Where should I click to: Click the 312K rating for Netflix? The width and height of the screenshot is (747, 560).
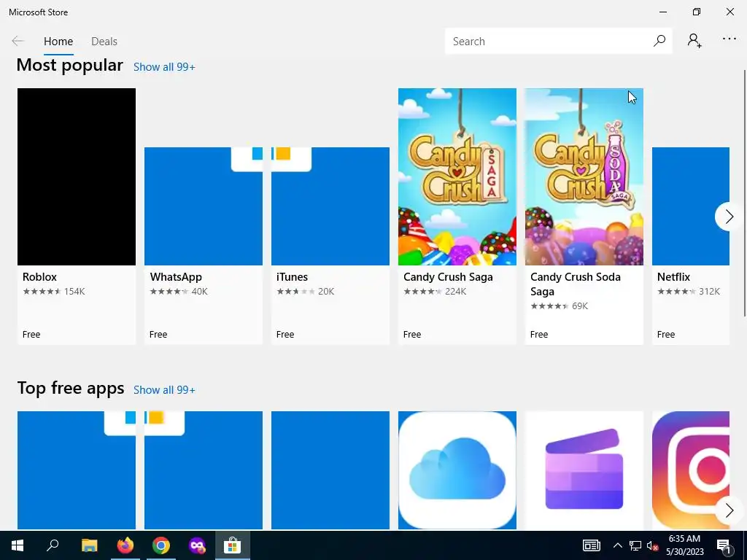point(709,292)
